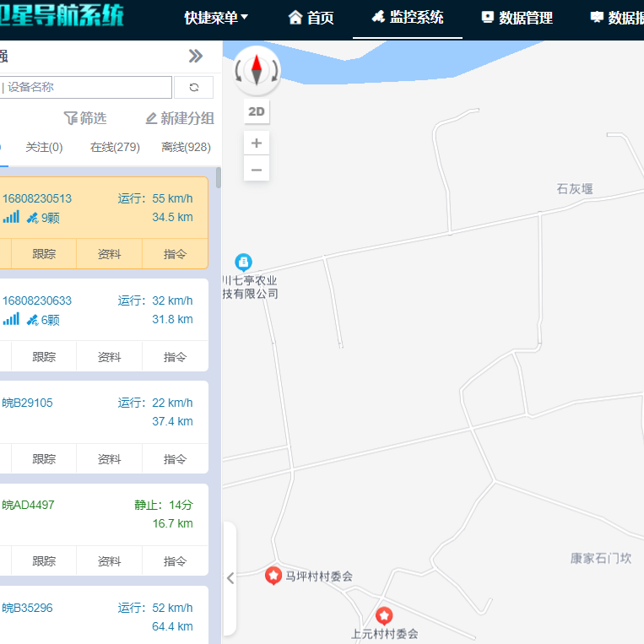Click the blue company marker on the map

pos(244,262)
